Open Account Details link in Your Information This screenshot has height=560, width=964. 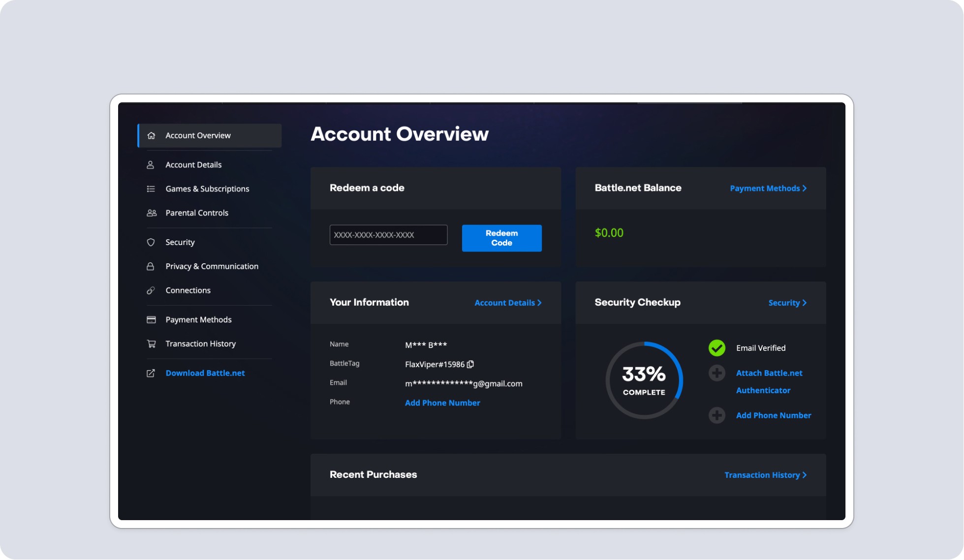coord(508,303)
